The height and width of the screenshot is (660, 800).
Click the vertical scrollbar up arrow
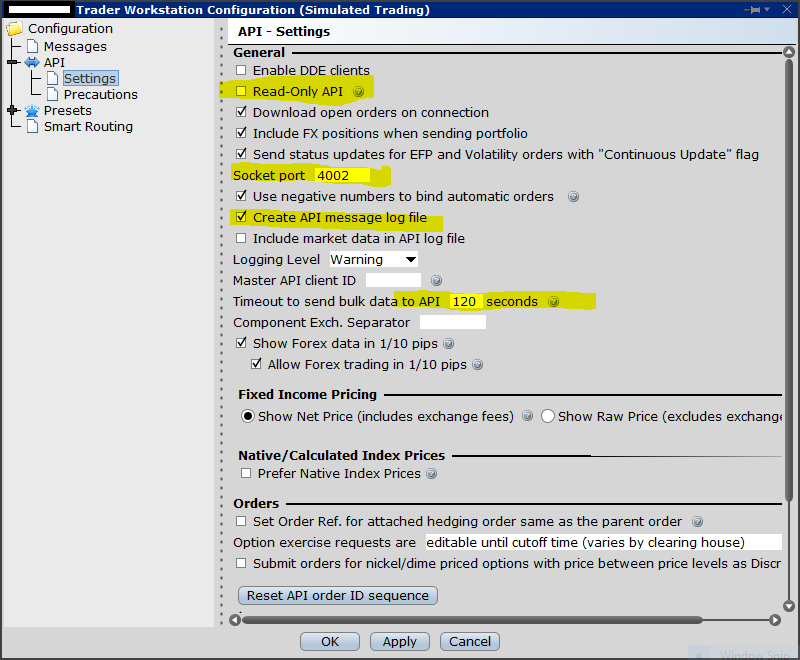(789, 52)
